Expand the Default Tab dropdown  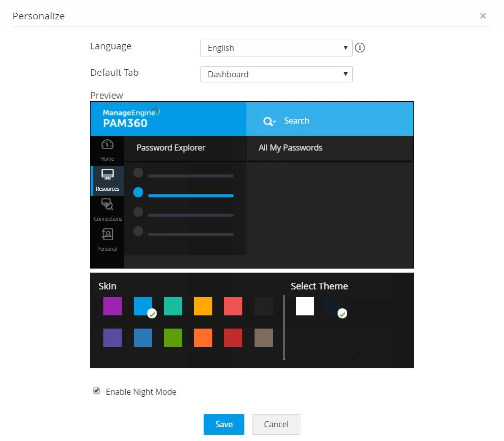point(276,74)
